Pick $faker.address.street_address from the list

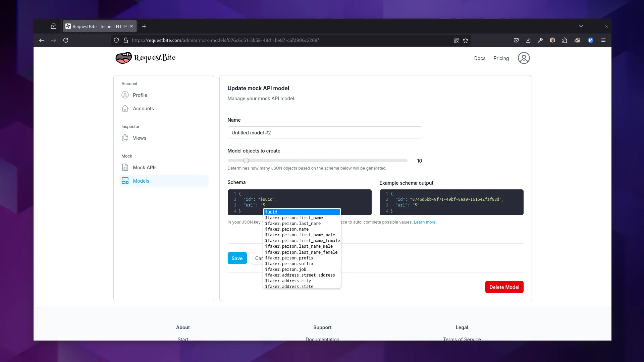click(302, 275)
